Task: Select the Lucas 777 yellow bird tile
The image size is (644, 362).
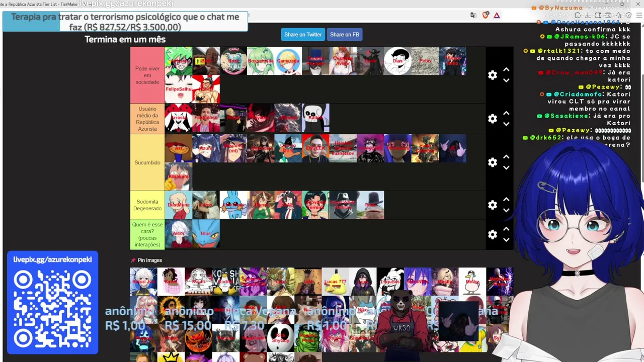Action: tap(336, 281)
